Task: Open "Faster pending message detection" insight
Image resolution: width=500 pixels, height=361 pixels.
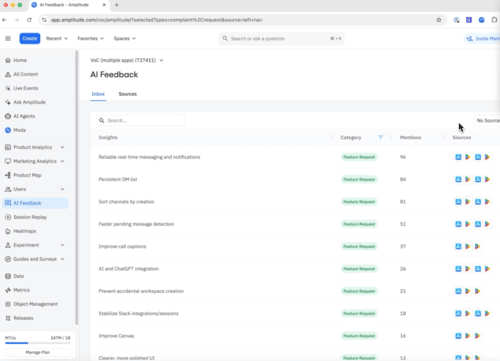Action: click(136, 224)
